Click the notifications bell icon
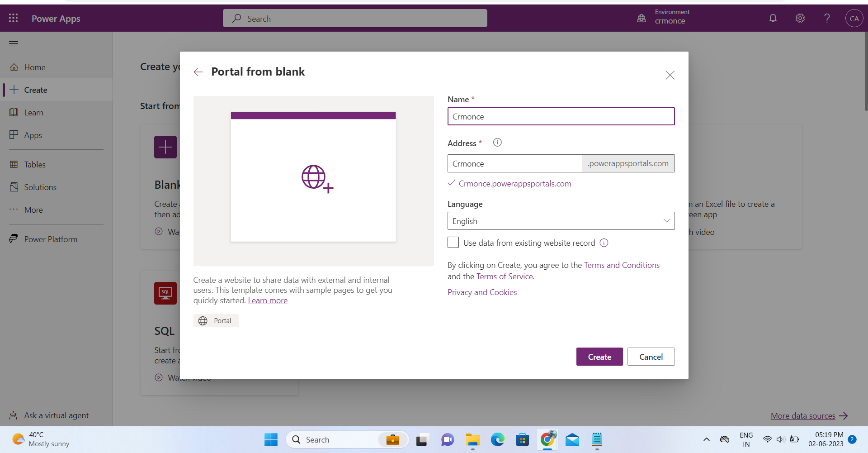Screen dimensions: 868x453 (773, 18)
